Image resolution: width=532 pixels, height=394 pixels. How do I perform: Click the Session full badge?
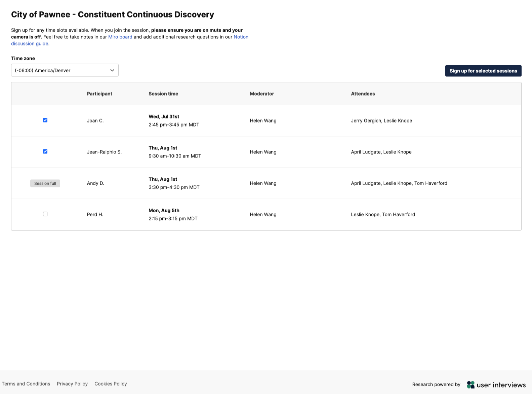[45, 183]
